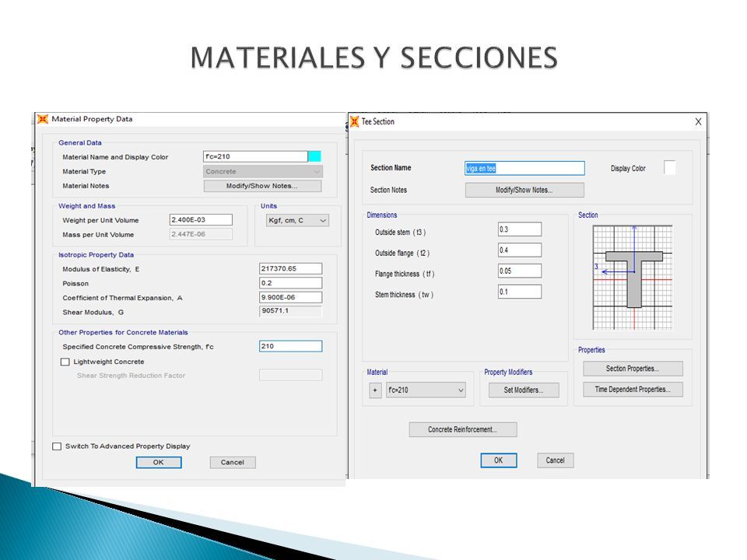
Task: Pick the cyan material display color swatch
Action: coord(314,156)
